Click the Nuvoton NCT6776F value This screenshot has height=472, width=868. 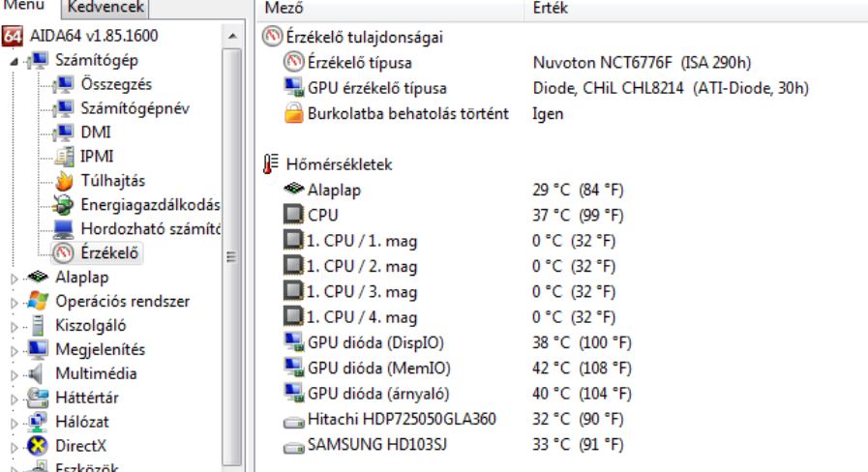pos(642,63)
